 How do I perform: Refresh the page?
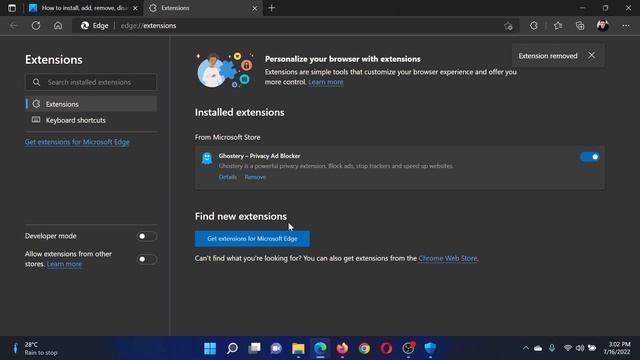[36, 26]
